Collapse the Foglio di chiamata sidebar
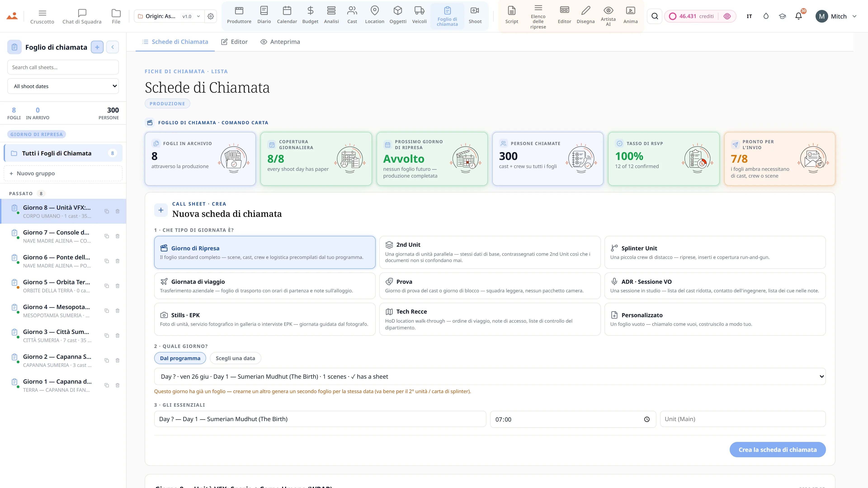Viewport: 868px width, 488px height. click(113, 47)
